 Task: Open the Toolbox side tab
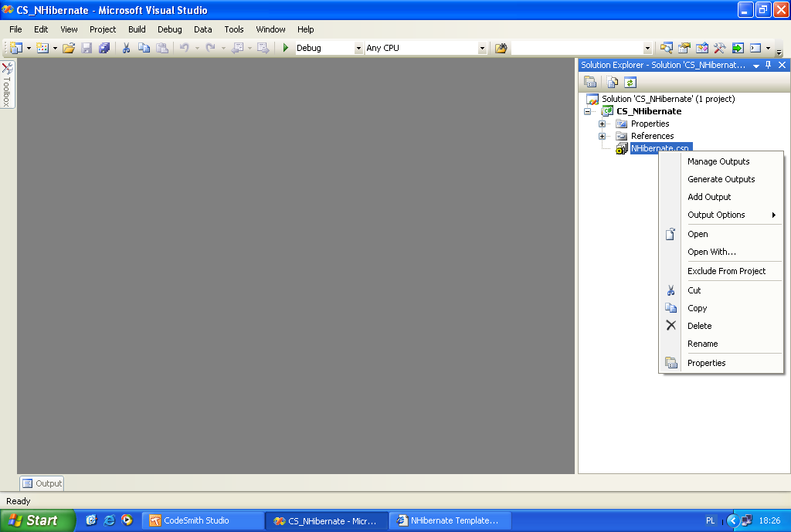click(7, 84)
